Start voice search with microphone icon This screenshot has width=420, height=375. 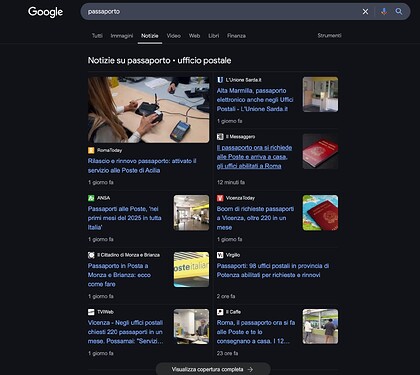384,12
